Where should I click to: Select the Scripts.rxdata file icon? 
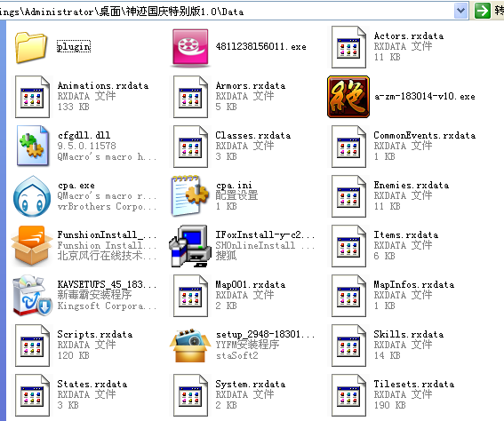(32, 346)
